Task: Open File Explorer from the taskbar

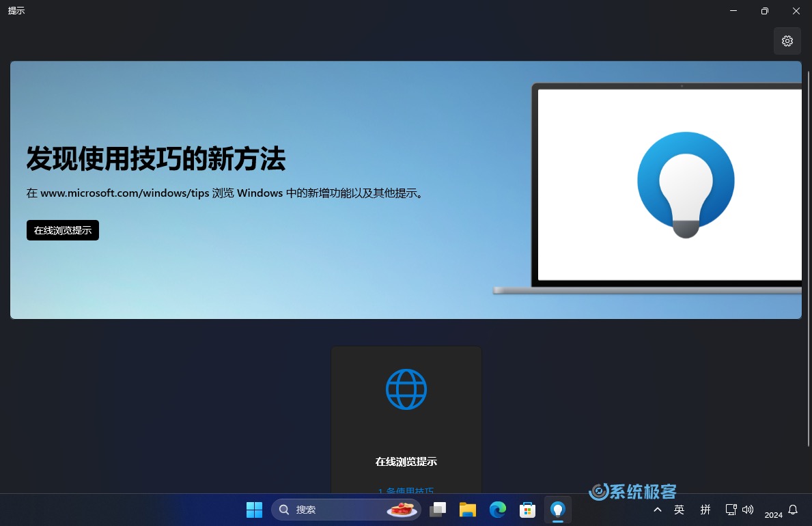Action: tap(467, 510)
